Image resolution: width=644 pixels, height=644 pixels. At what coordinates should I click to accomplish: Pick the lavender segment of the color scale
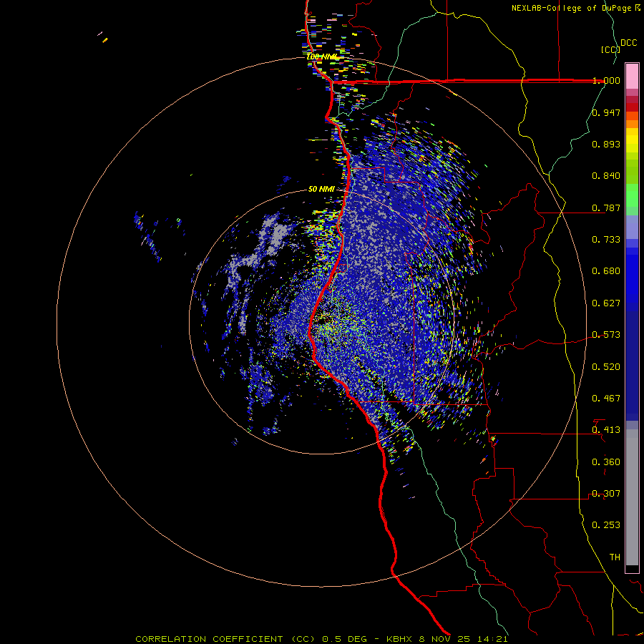[632, 227]
